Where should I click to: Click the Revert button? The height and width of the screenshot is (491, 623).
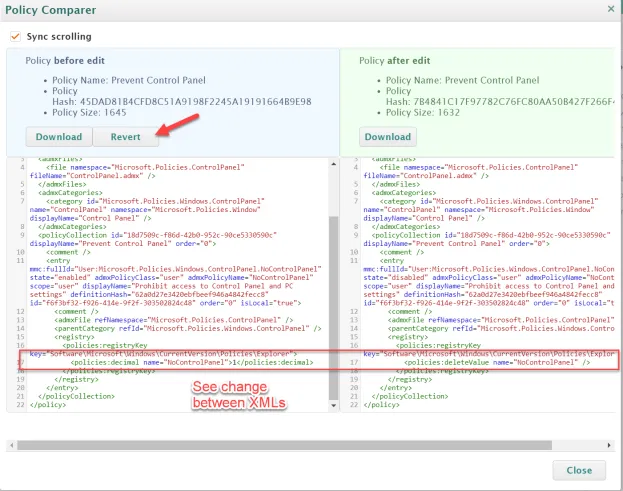(x=126, y=137)
